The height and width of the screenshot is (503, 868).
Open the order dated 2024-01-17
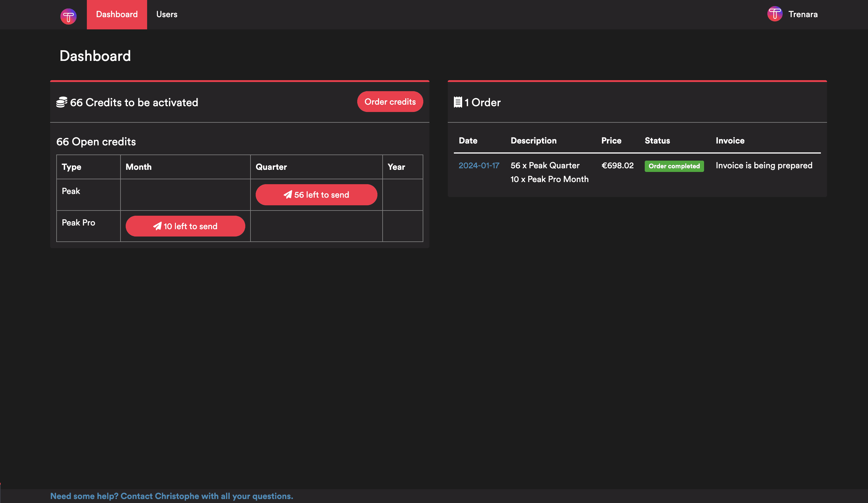tap(479, 165)
